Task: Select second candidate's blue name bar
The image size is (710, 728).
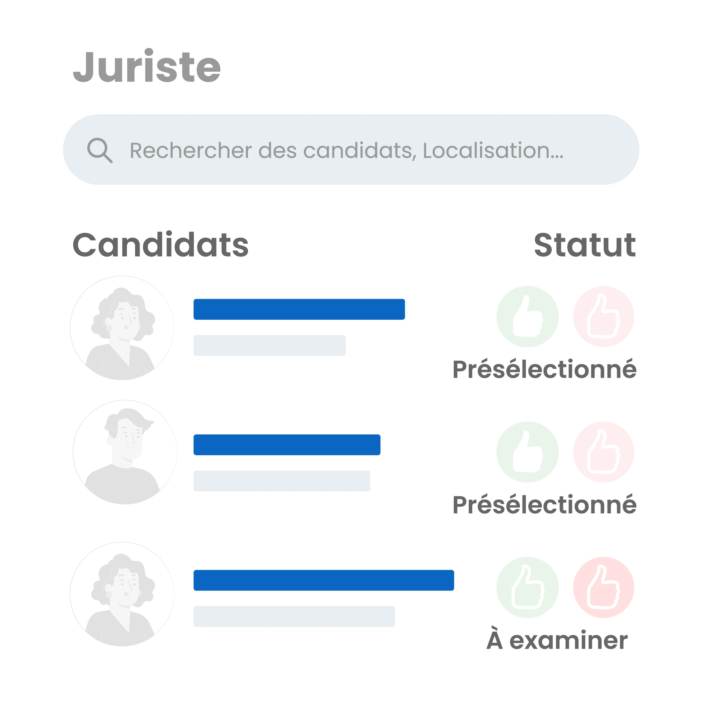Action: 286,445
